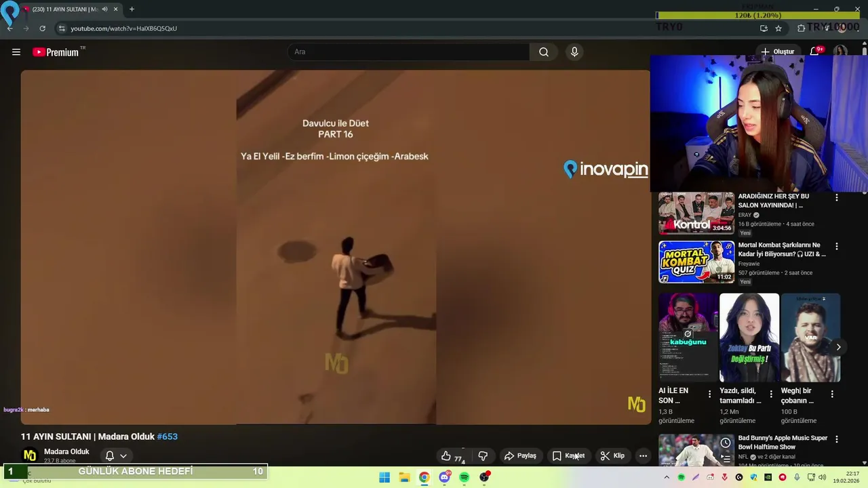
Task: Go back in browser history
Action: pos(9,28)
